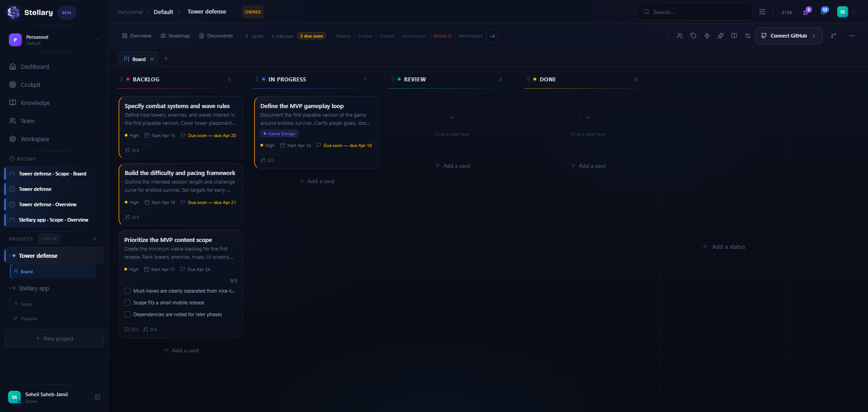Image resolution: width=868 pixels, height=412 pixels.
Task: Click the Default breadcrumb link
Action: click(163, 12)
